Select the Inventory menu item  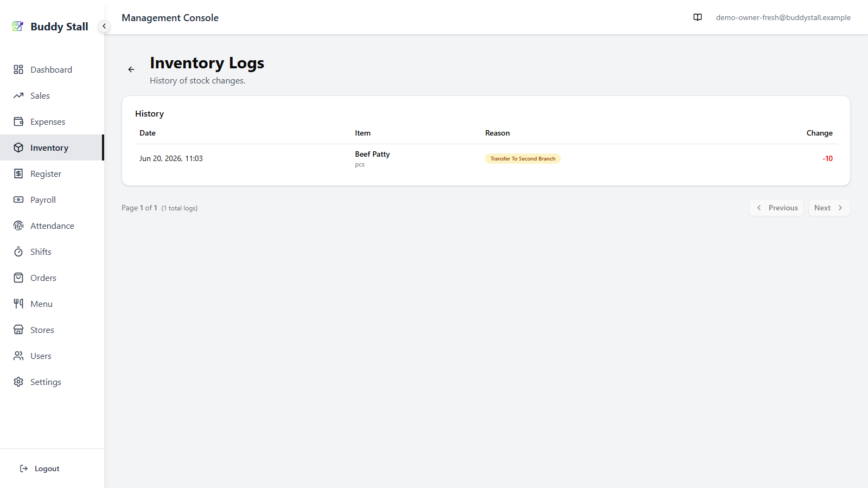tap(52, 147)
